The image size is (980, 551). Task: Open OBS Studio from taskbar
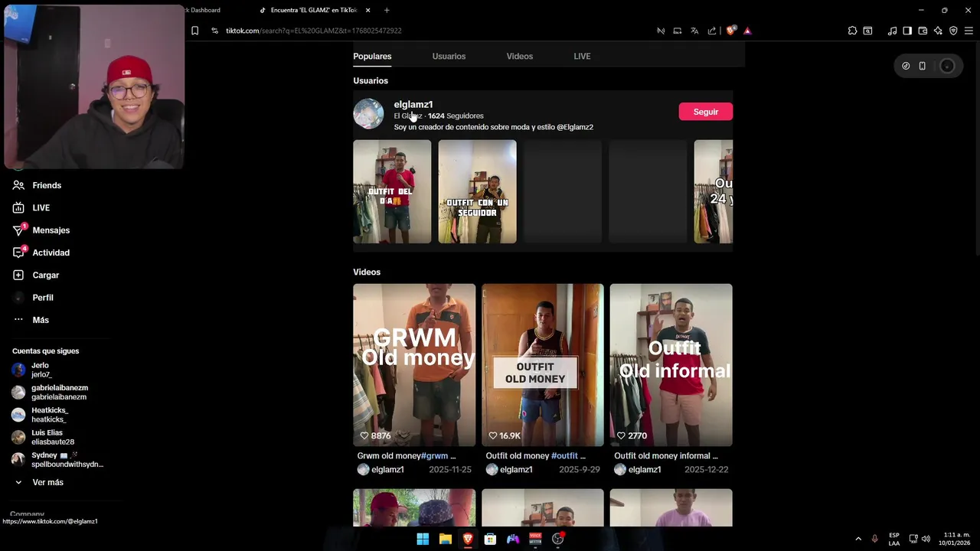pyautogui.click(x=558, y=539)
